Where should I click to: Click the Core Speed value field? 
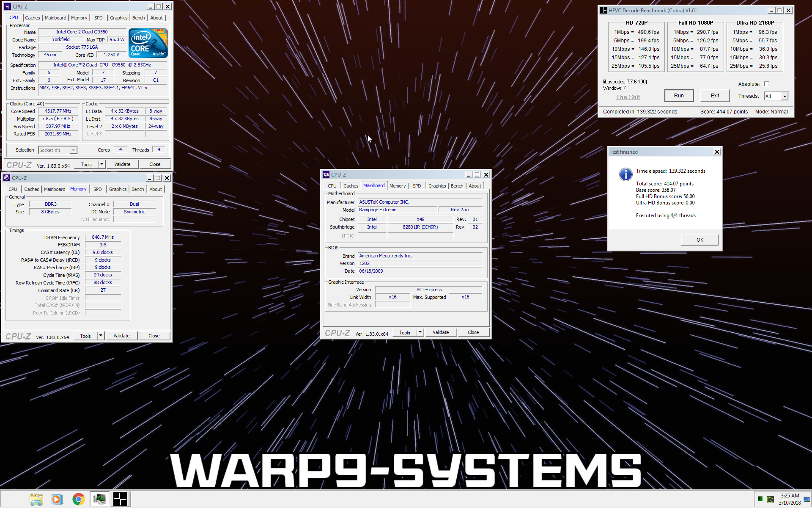coord(58,111)
